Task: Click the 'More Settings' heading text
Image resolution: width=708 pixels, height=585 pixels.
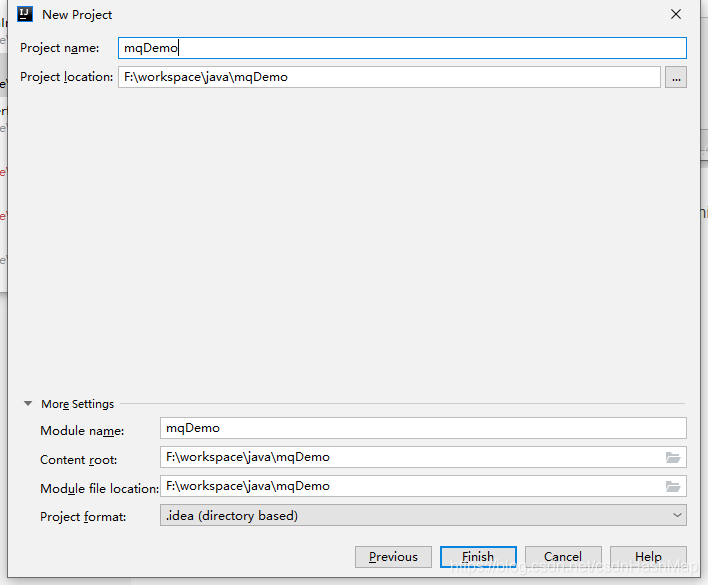Action: coord(78,404)
